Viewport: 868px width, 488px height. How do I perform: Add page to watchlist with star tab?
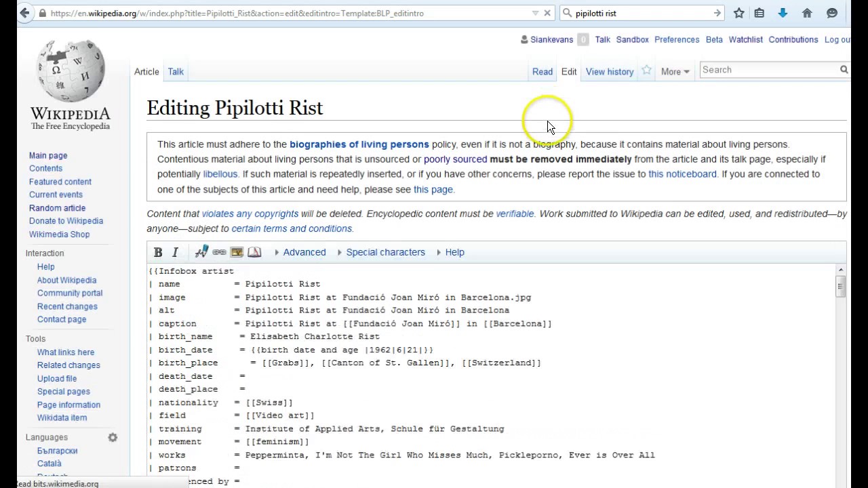point(647,70)
